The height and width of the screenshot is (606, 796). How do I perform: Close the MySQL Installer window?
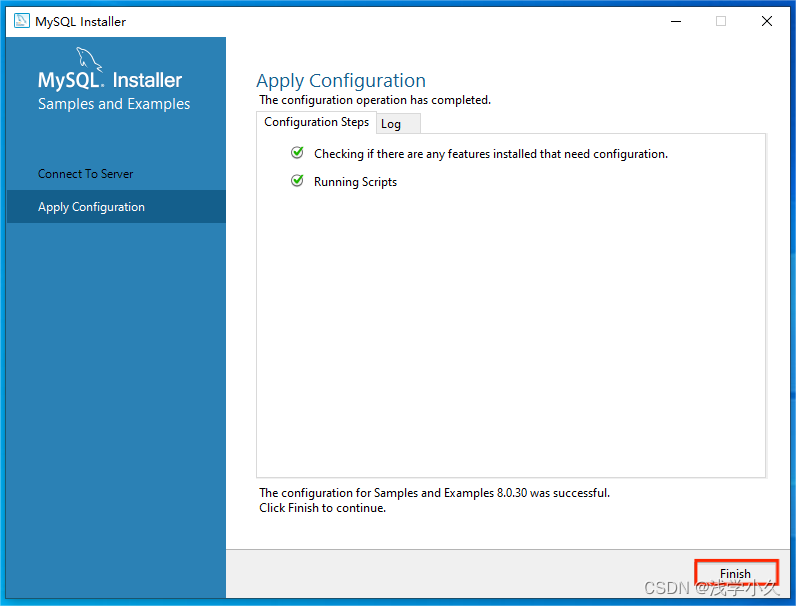click(x=767, y=21)
